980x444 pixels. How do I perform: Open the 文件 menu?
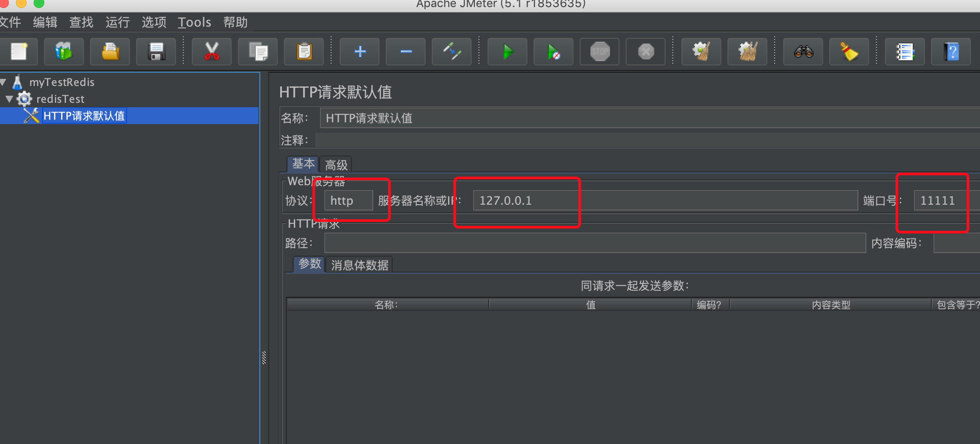point(10,22)
